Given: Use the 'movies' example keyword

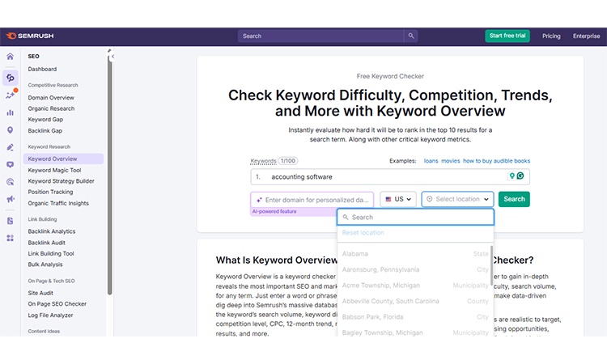Looking at the screenshot, I should 451,161.
